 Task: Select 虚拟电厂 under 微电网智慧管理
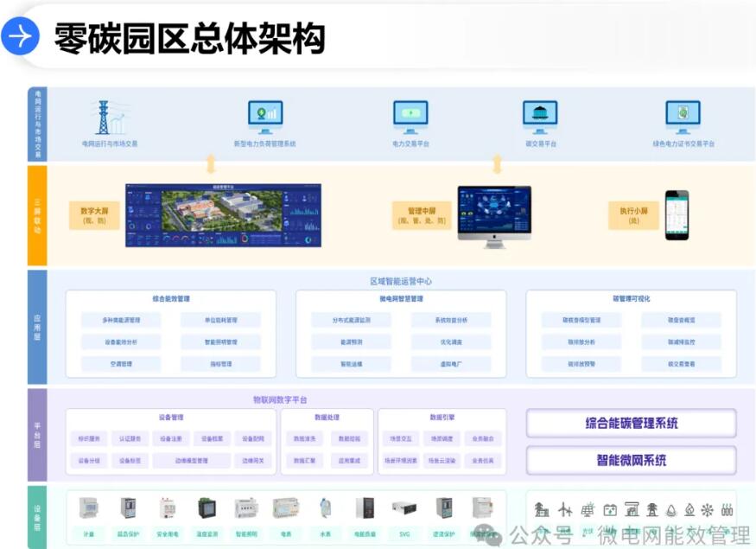coord(449,365)
